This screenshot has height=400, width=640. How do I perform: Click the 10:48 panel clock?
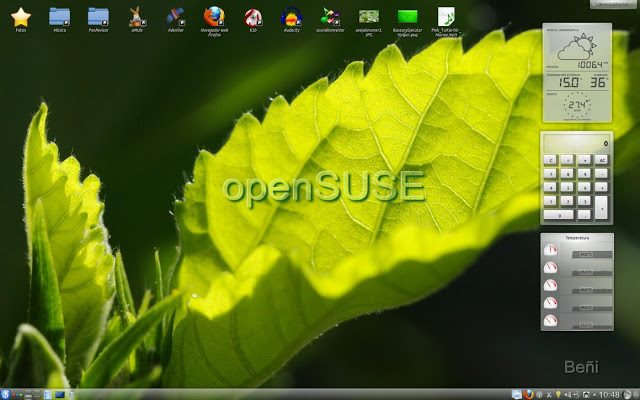click(x=611, y=393)
